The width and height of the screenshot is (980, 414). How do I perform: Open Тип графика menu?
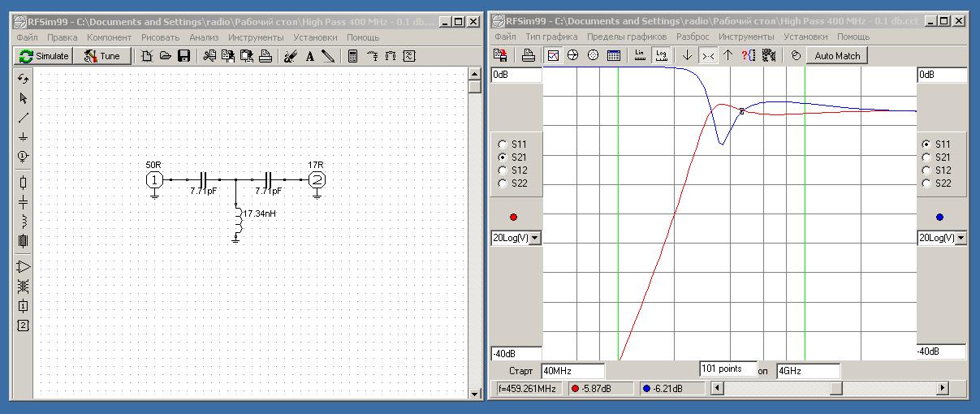pyautogui.click(x=551, y=37)
